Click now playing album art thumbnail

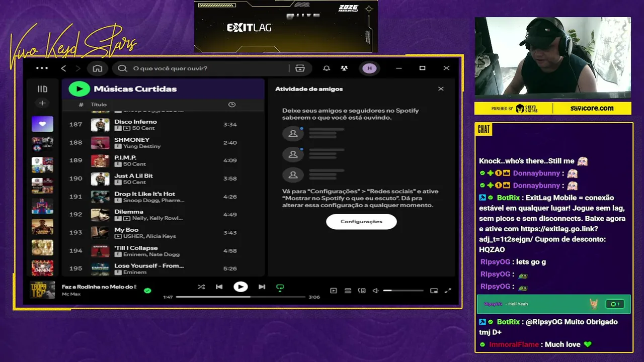42,290
